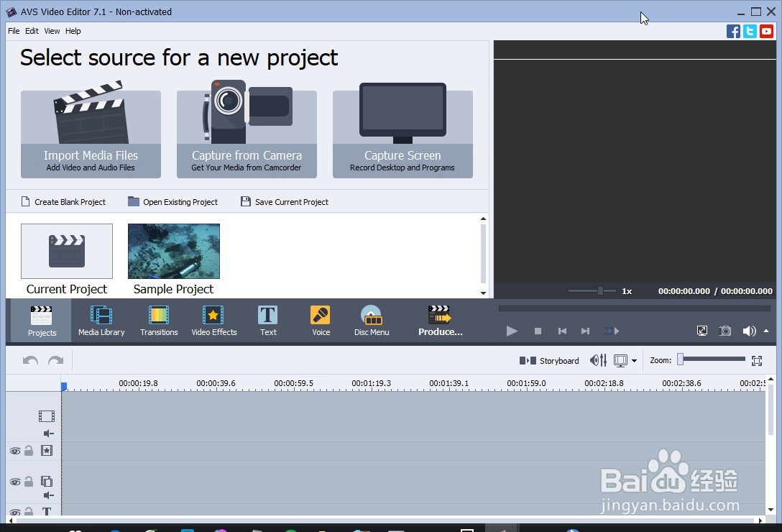
Task: Mute the overlay track audio
Action: tap(48, 495)
